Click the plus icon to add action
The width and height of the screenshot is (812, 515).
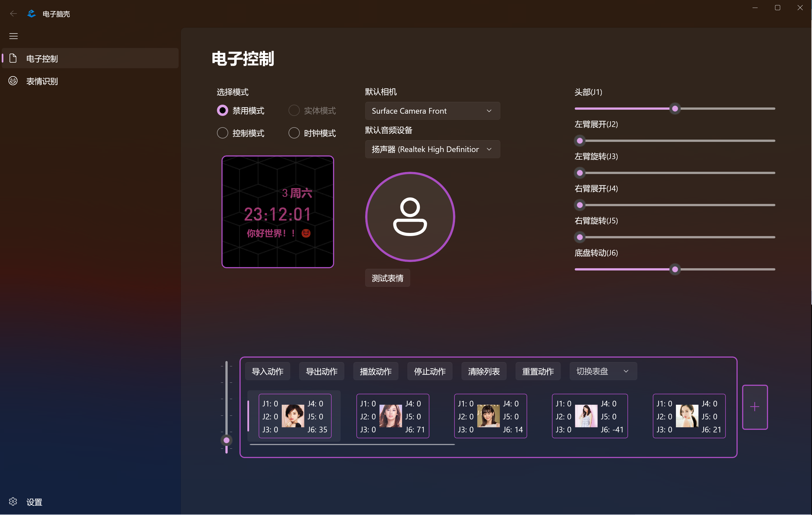click(x=755, y=407)
